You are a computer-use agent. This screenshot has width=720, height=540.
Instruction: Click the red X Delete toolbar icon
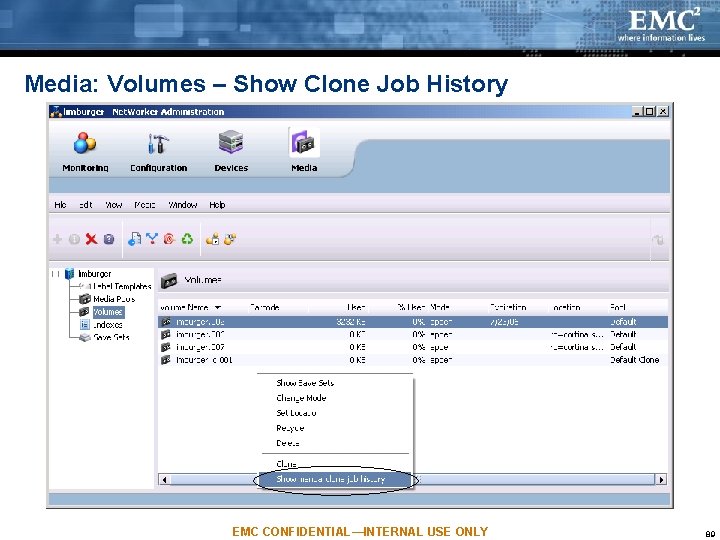point(91,239)
